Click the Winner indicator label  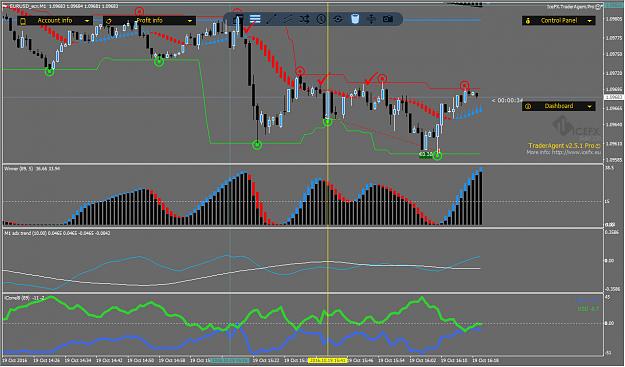(32, 169)
